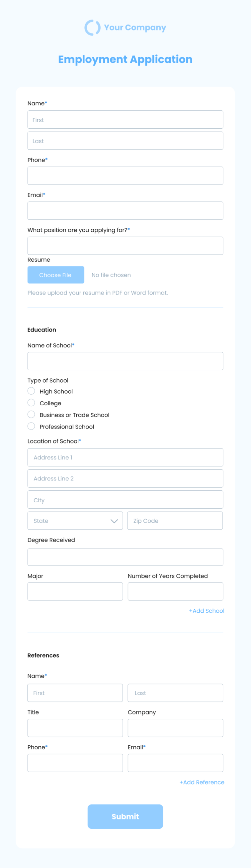Viewport: 251px width, 868px height.
Task: Click the +Add Reference link
Action: pos(202,783)
